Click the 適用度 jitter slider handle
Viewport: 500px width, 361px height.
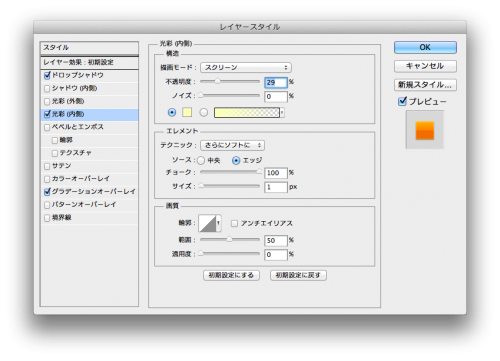click(201, 253)
